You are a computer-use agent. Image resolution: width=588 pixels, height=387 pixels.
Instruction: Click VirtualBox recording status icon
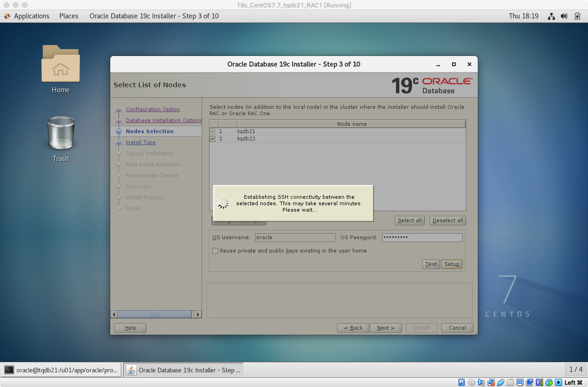click(530, 382)
